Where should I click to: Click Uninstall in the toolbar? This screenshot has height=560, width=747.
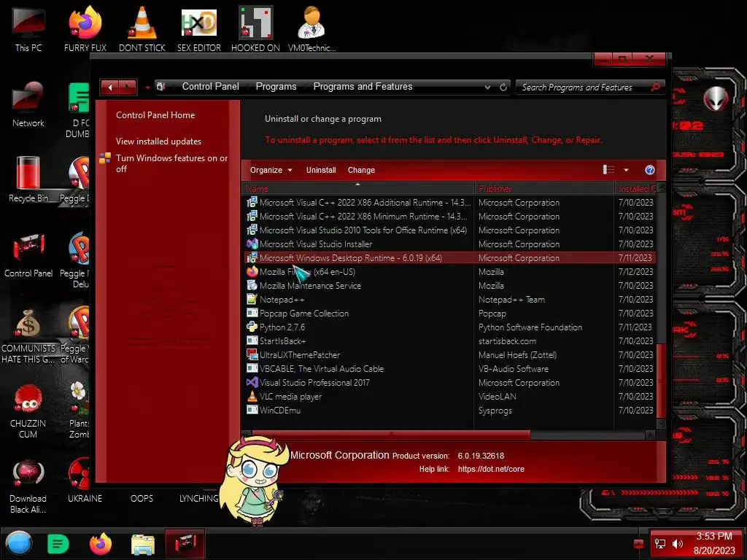321,170
